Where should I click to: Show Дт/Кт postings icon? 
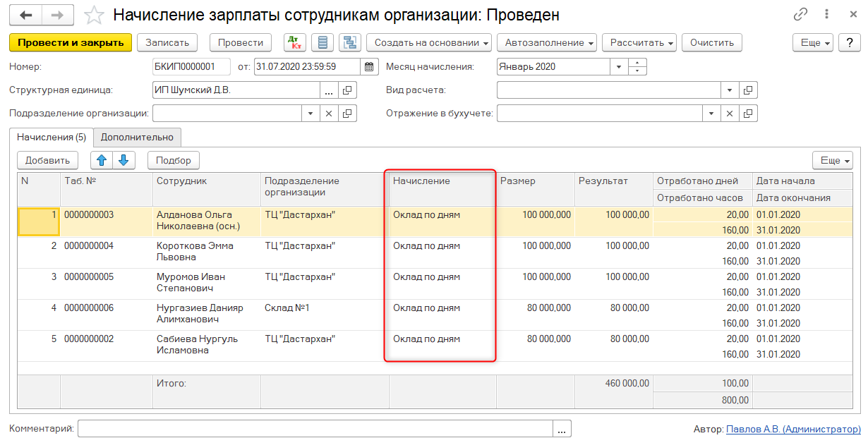tap(295, 42)
